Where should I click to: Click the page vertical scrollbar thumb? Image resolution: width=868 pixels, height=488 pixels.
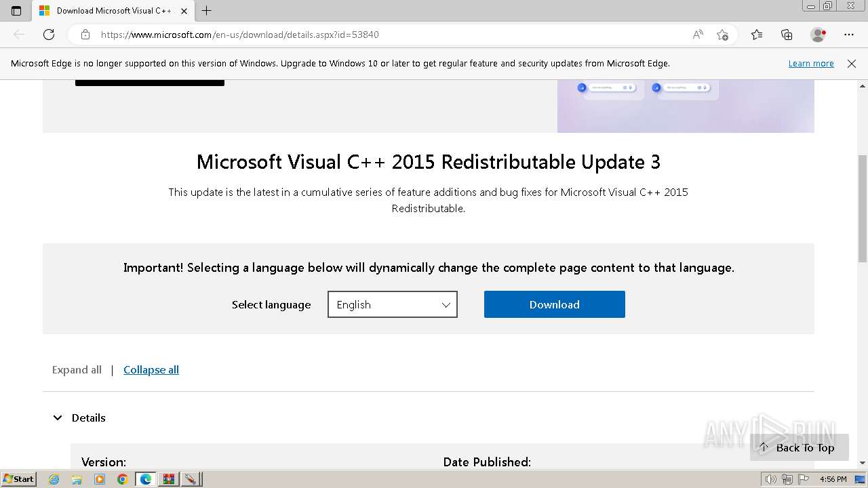[x=863, y=209]
